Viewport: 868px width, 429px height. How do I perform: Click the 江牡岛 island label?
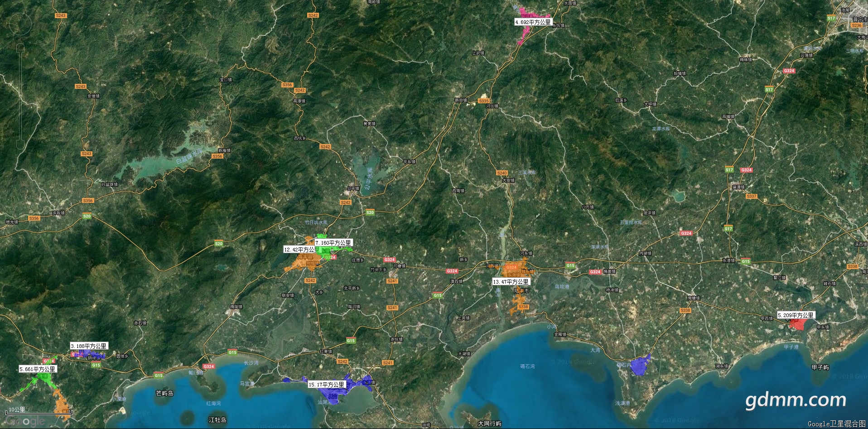(x=217, y=420)
